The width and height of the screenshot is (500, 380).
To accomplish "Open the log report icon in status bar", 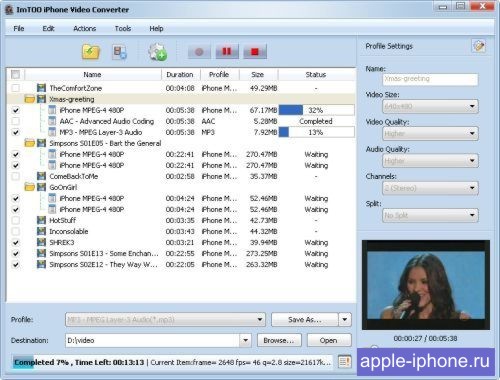I will coord(344,362).
